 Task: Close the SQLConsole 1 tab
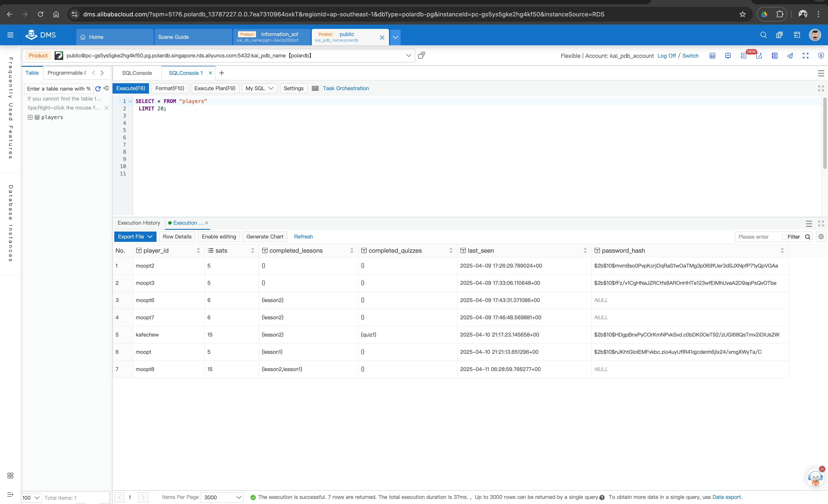coord(210,73)
